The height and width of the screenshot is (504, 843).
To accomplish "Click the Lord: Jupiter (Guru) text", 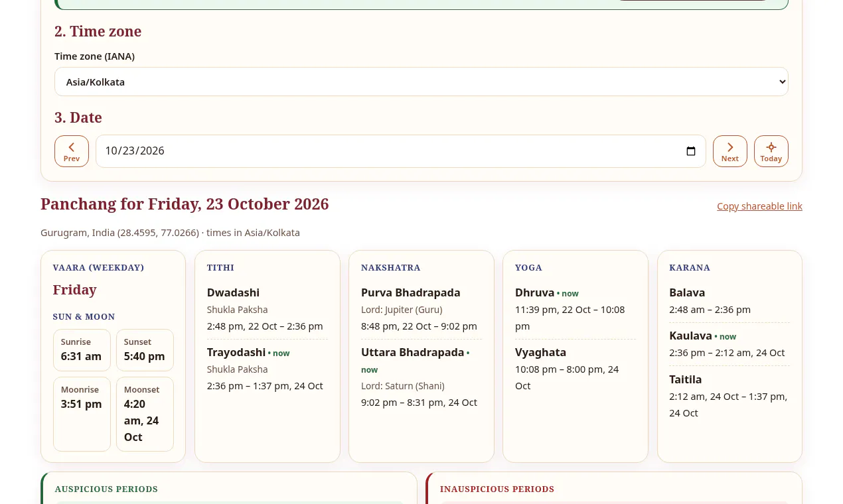I will pyautogui.click(x=402, y=310).
